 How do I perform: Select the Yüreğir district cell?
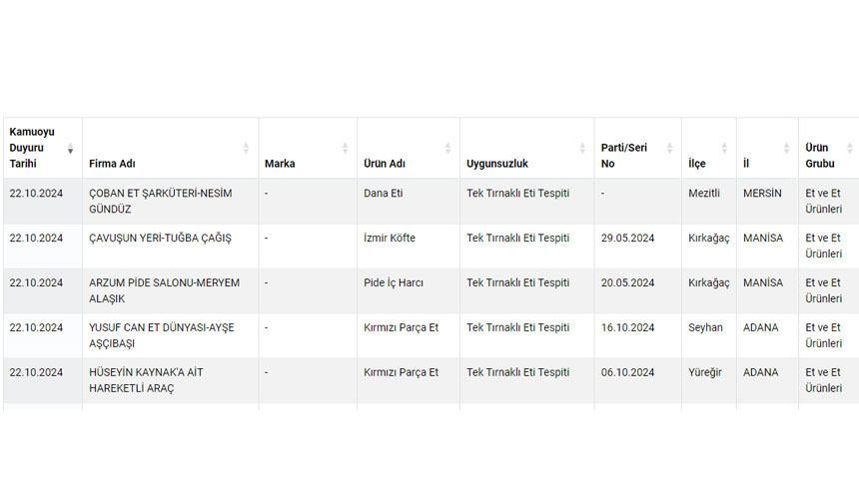click(705, 372)
